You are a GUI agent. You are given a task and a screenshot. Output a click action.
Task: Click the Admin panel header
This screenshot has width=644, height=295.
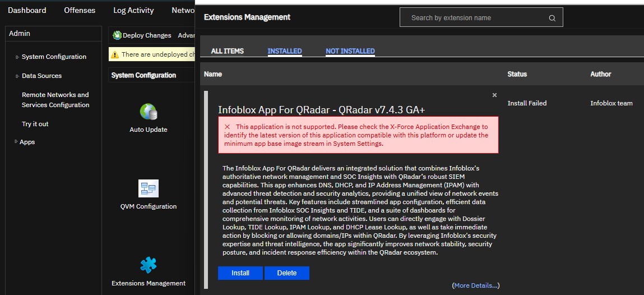54,34
